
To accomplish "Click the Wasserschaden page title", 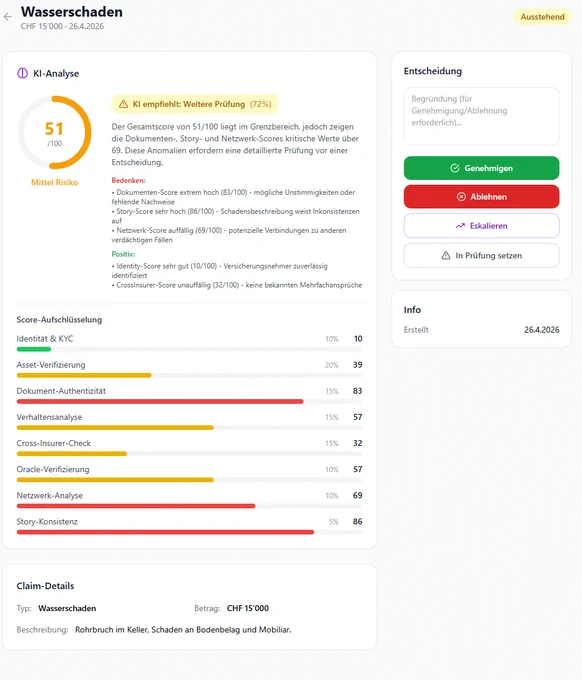I will click(x=72, y=12).
